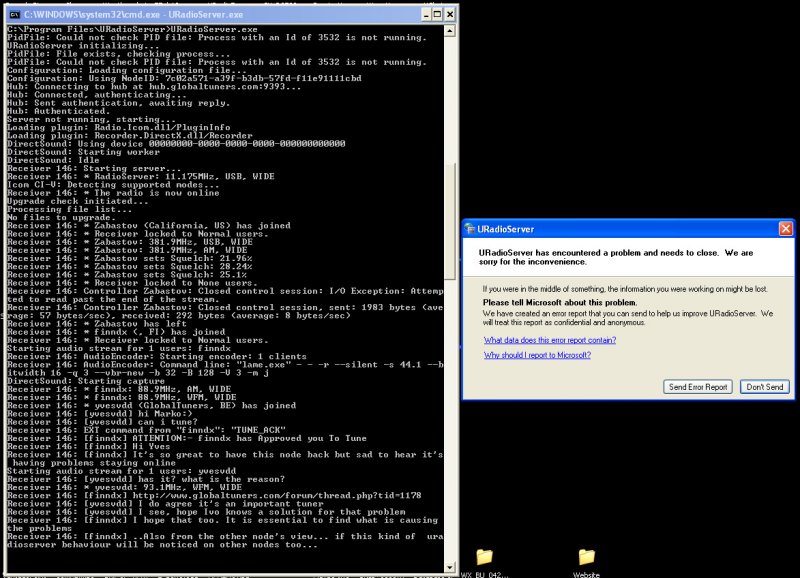Click the NodeID 7c02a571 configuration line
The image size is (800, 578).
point(184,78)
